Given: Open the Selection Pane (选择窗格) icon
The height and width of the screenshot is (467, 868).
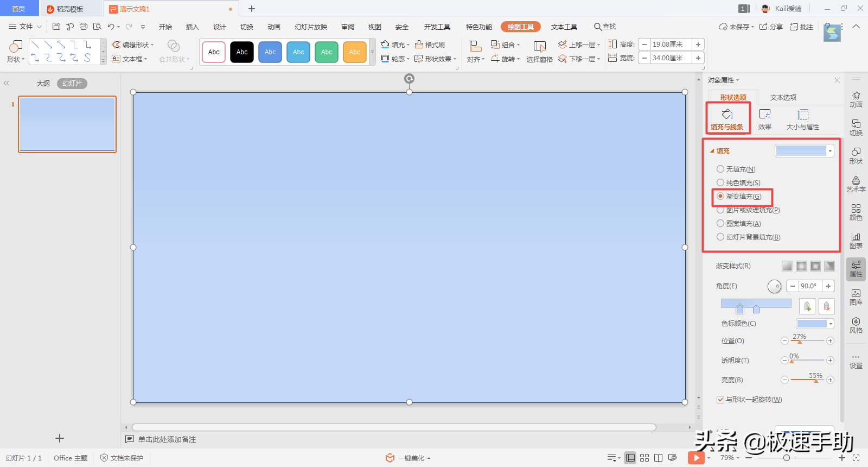Looking at the screenshot, I should click(539, 52).
